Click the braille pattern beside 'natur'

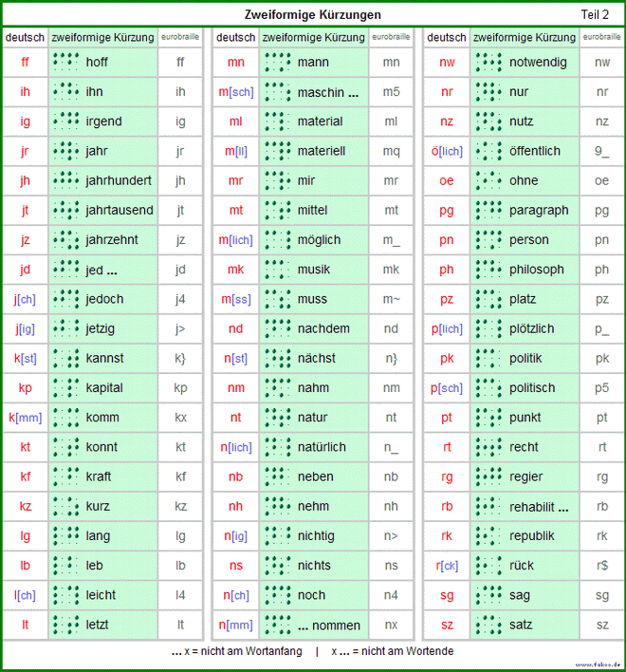coord(278,417)
